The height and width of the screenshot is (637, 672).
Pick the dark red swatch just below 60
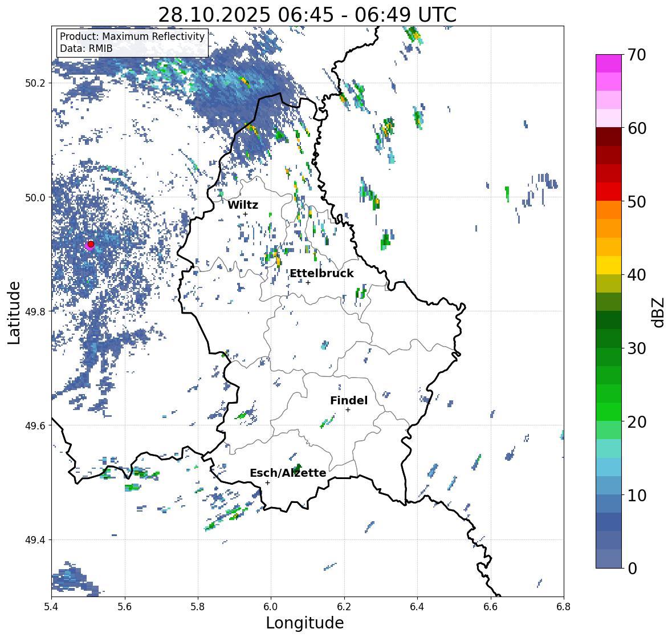609,137
